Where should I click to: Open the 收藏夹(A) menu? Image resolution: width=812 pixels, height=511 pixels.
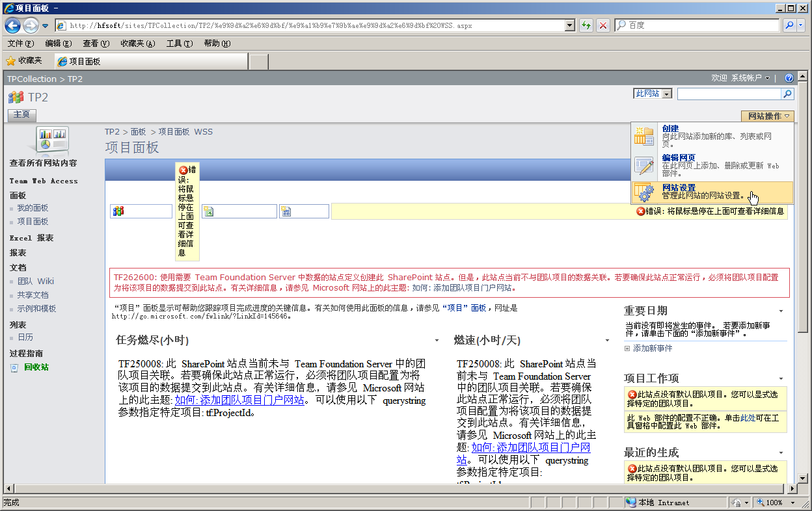click(x=138, y=44)
